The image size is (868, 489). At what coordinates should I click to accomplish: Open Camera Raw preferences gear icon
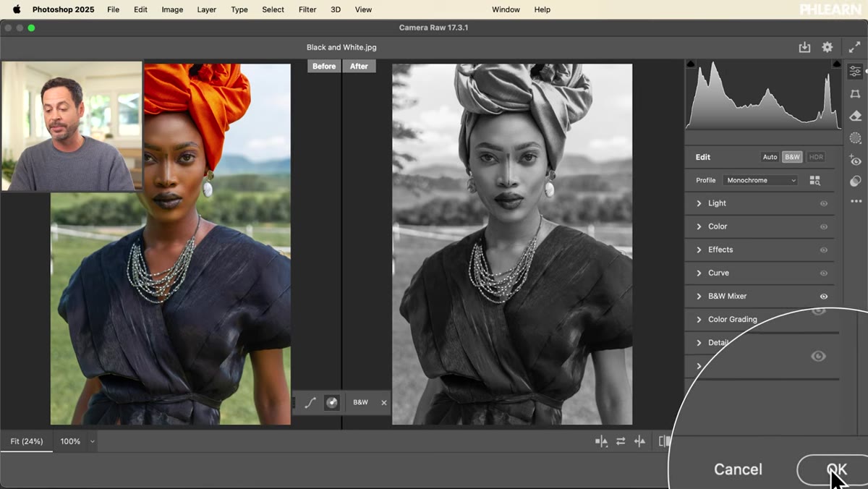pyautogui.click(x=827, y=47)
